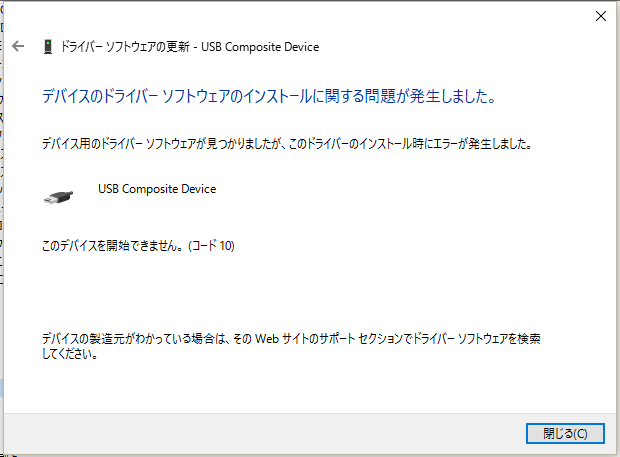Close the dialog with the X button
620x457 pixels.
click(x=601, y=16)
